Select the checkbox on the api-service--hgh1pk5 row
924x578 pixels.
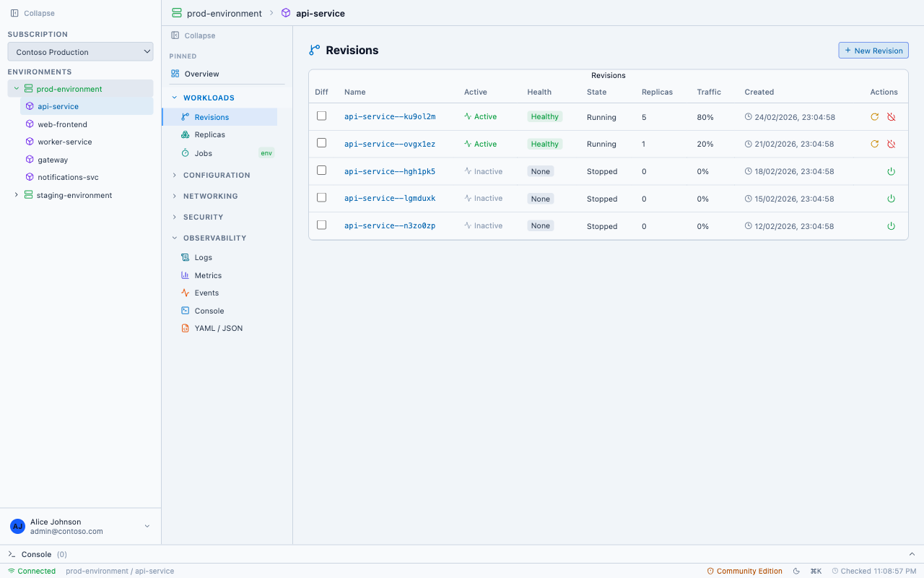321,170
